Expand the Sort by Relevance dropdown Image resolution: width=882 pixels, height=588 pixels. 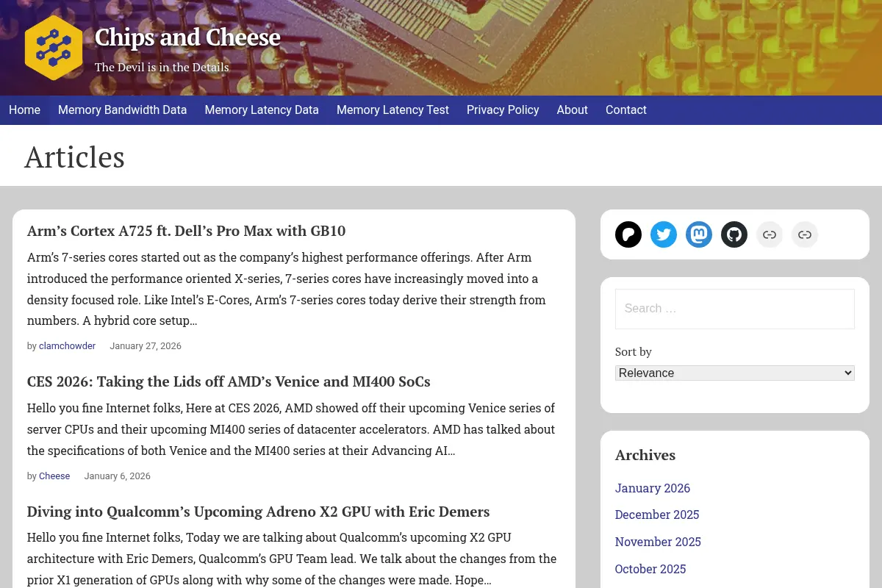click(x=735, y=373)
